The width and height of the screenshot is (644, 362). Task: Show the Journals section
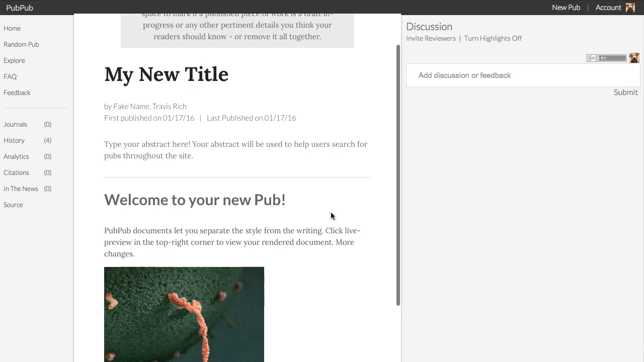click(16, 124)
